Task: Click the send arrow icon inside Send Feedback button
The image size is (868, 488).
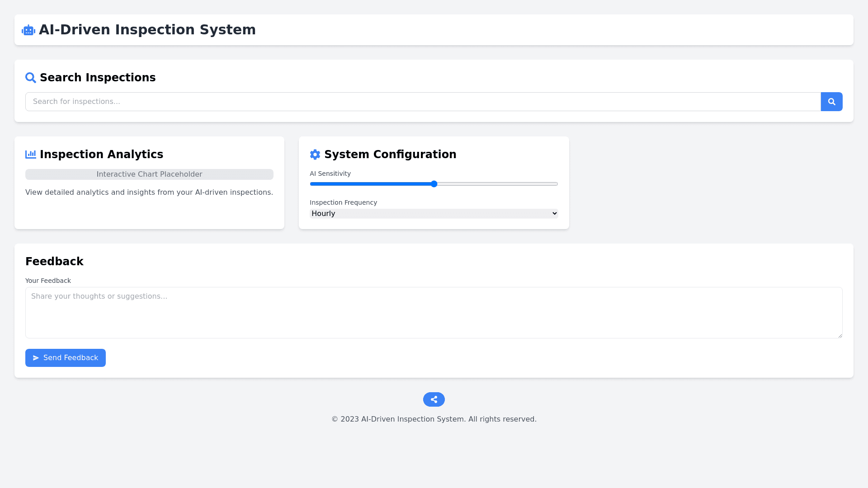Action: (36, 358)
